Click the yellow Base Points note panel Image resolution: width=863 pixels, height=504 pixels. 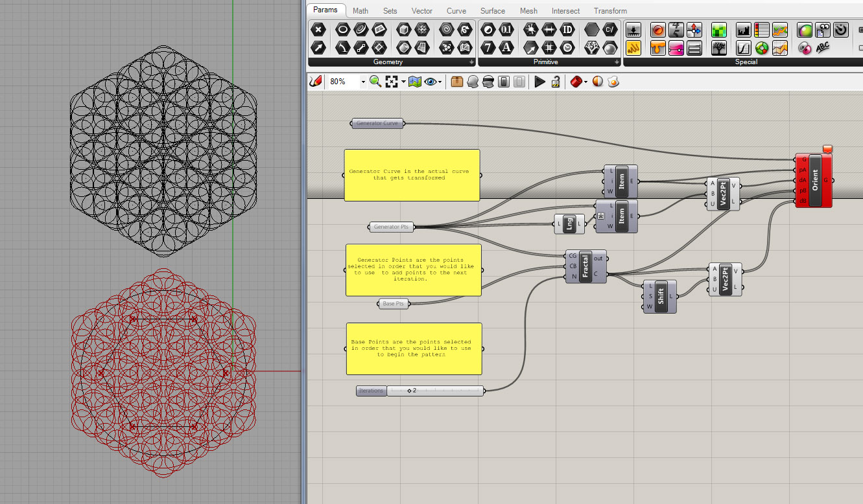[x=414, y=349]
